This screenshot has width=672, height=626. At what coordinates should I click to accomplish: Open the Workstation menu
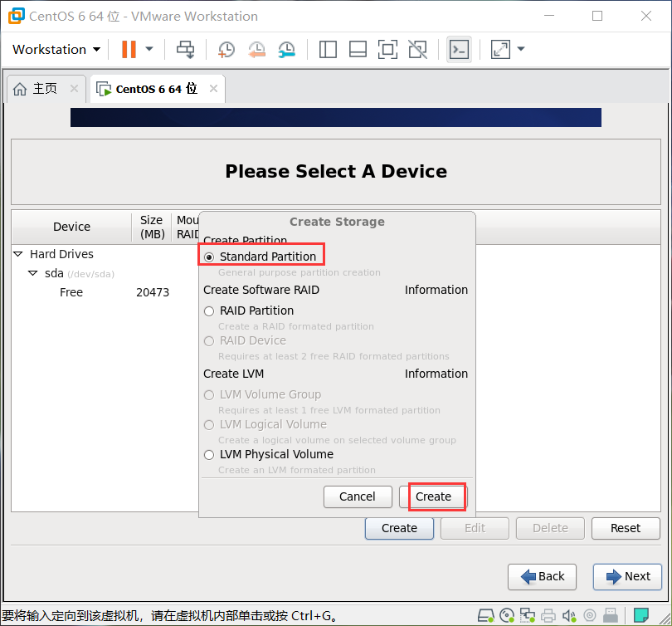56,49
